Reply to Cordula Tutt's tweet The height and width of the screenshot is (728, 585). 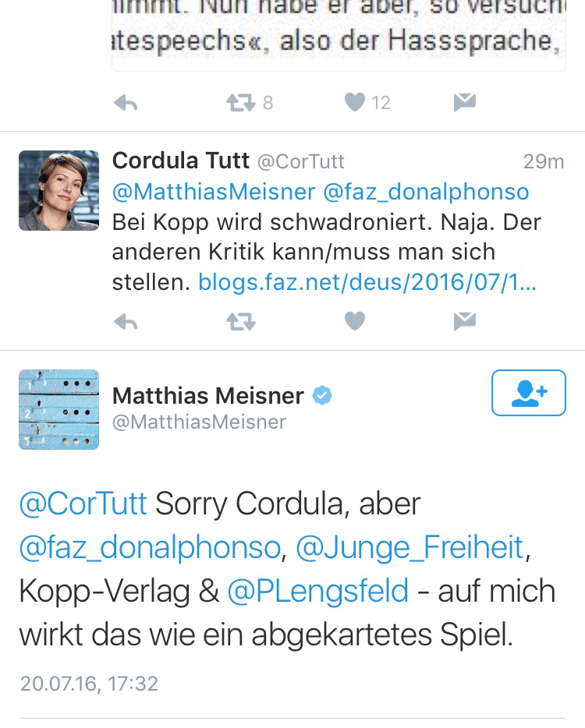click(126, 321)
